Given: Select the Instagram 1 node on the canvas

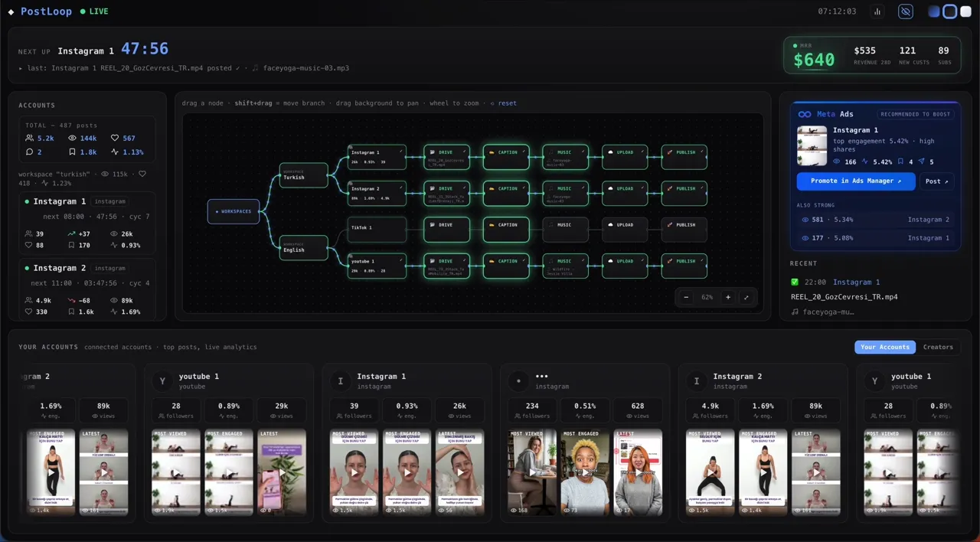Looking at the screenshot, I should point(377,157).
